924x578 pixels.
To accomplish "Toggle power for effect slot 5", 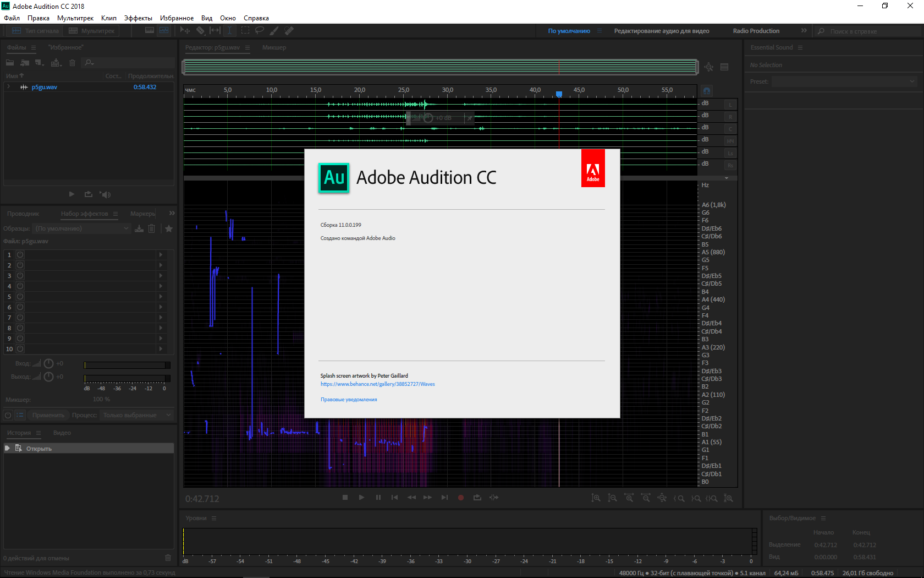I will click(20, 296).
